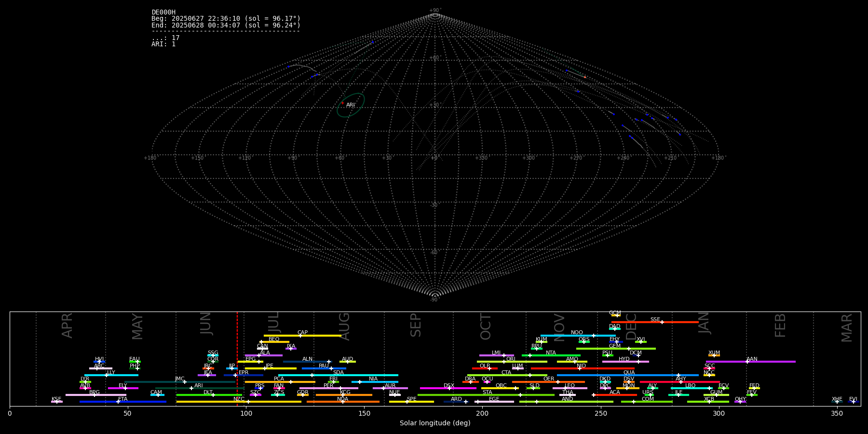This screenshot has width=868, height=434.
Task: Click the red SSE shower activity bar
Action: [655, 322]
